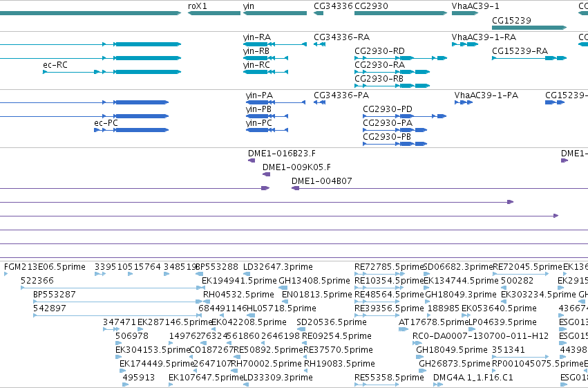Select EST 506978
The height and width of the screenshot is (388, 588).
tap(119, 343)
